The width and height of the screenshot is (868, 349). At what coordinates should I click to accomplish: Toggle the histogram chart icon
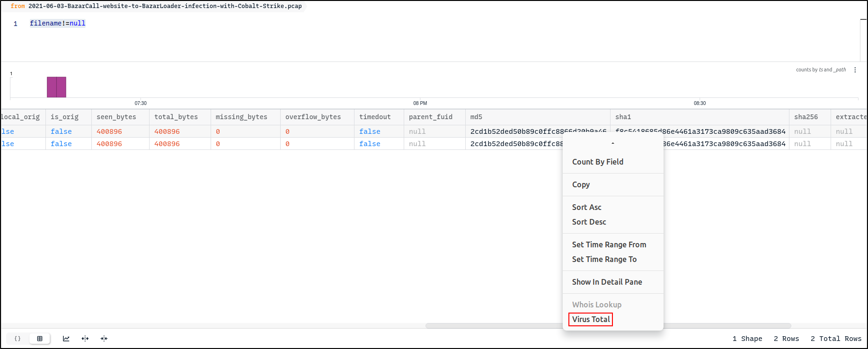(x=66, y=339)
